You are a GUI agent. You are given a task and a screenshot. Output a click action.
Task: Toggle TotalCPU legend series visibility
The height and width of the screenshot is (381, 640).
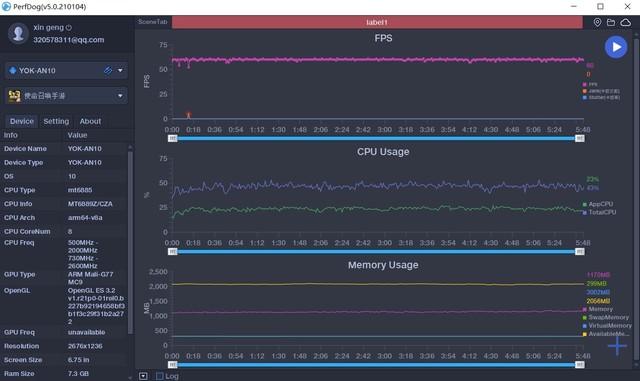click(x=599, y=212)
